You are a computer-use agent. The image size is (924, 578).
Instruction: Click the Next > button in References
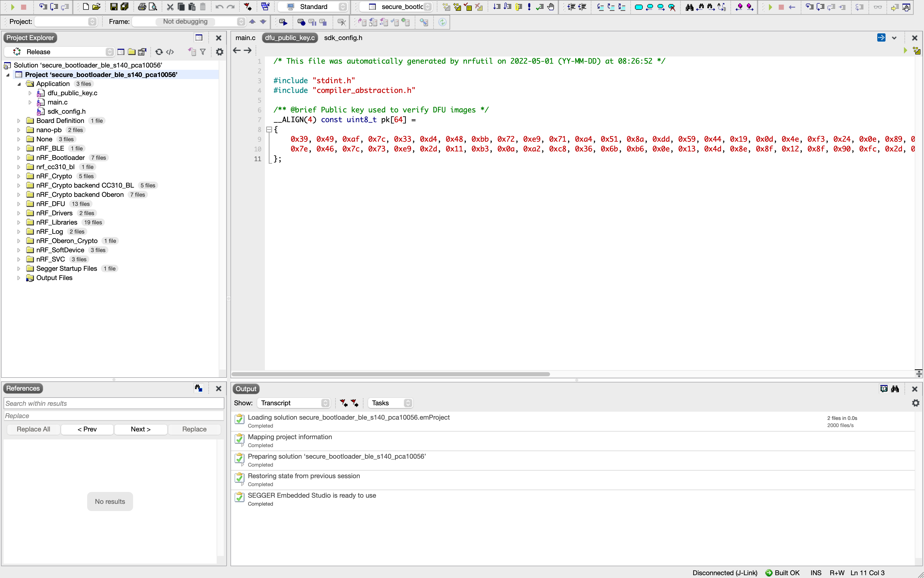(140, 429)
